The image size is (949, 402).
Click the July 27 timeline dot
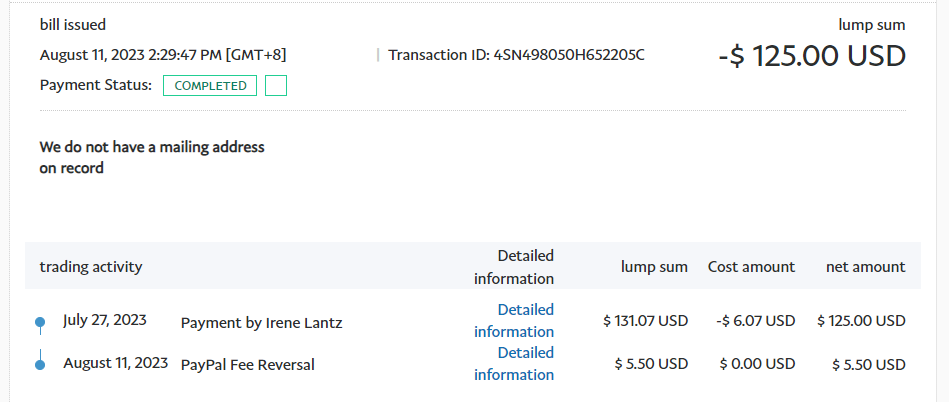40,322
